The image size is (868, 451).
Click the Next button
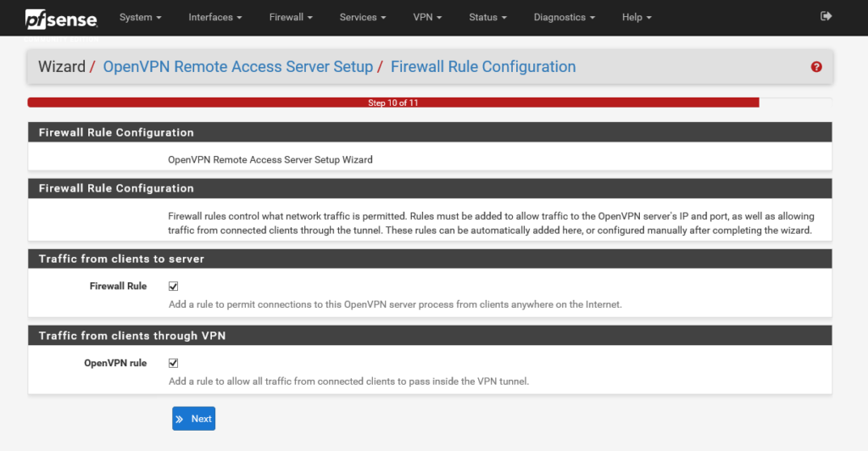point(194,419)
